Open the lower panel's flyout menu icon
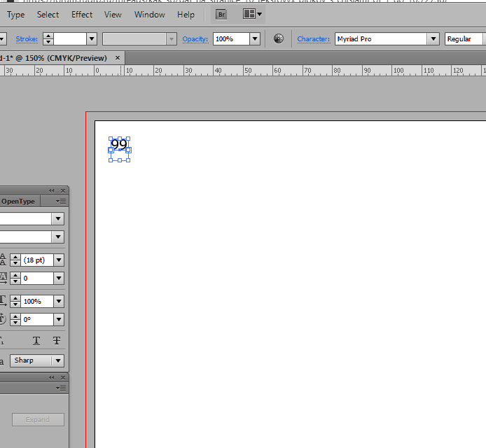The height and width of the screenshot is (448, 486). [x=61, y=388]
